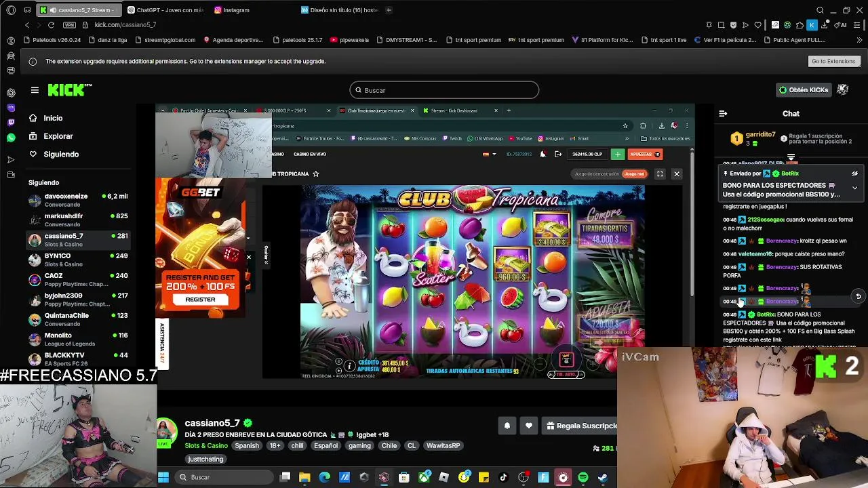Image resolution: width=868 pixels, height=488 pixels.
Task: Open the ChatGPT icon in browser sidebar
Action: [x=11, y=92]
